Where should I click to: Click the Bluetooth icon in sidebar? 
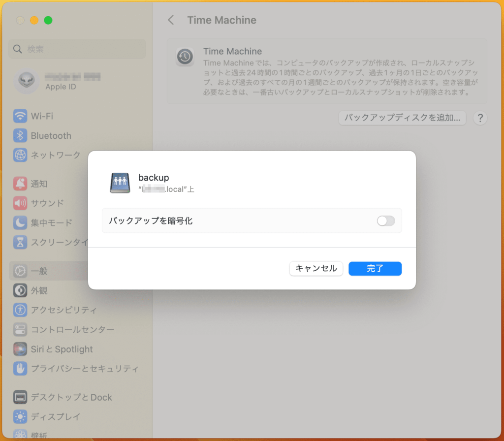(20, 136)
